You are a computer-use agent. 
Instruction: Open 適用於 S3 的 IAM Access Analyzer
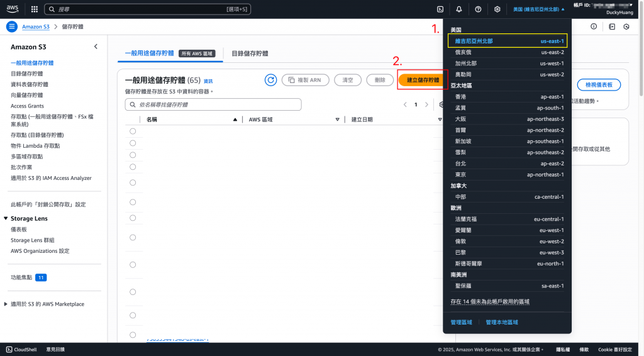click(51, 178)
